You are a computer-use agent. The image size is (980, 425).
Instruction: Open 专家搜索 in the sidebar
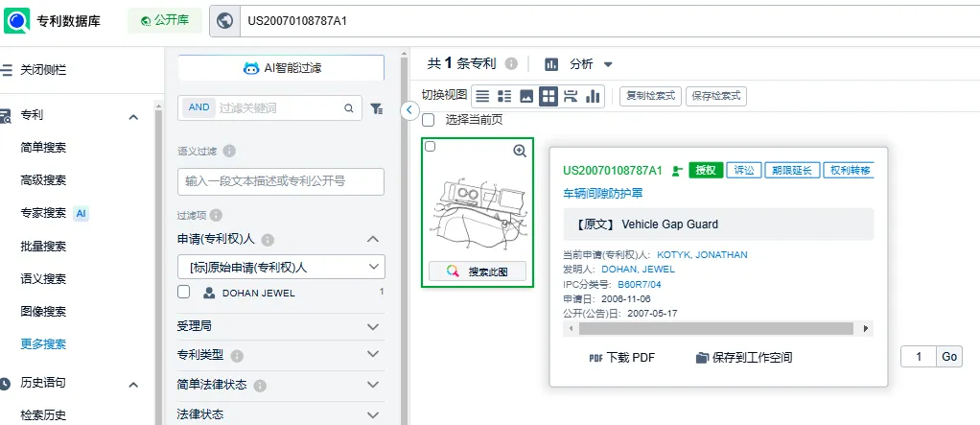coord(43,213)
